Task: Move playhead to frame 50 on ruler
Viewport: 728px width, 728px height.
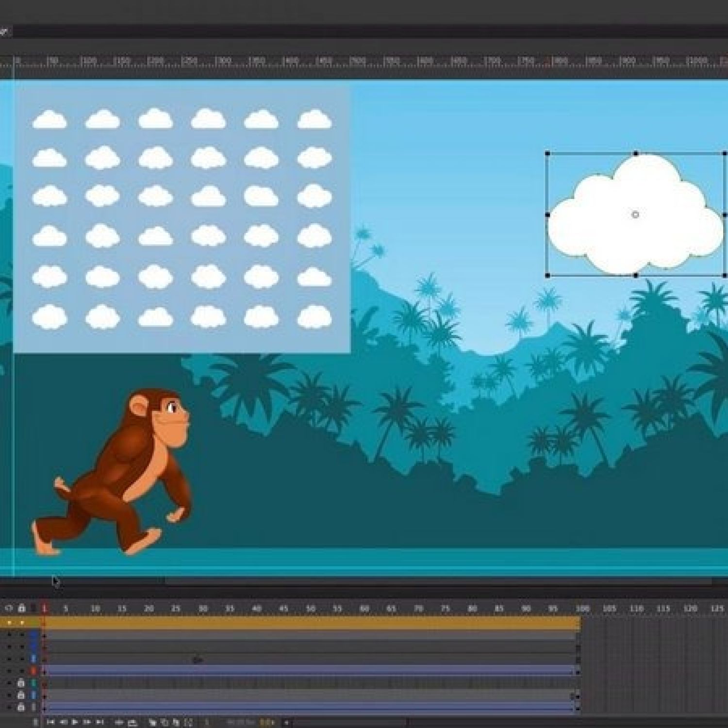Action: pos(311,608)
